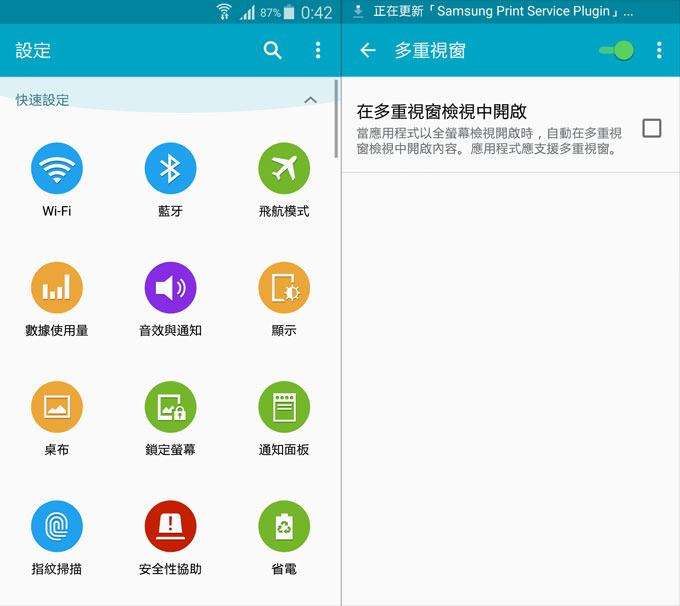The image size is (680, 606).
Task: Open the 省電 power saving icon
Action: (284, 526)
